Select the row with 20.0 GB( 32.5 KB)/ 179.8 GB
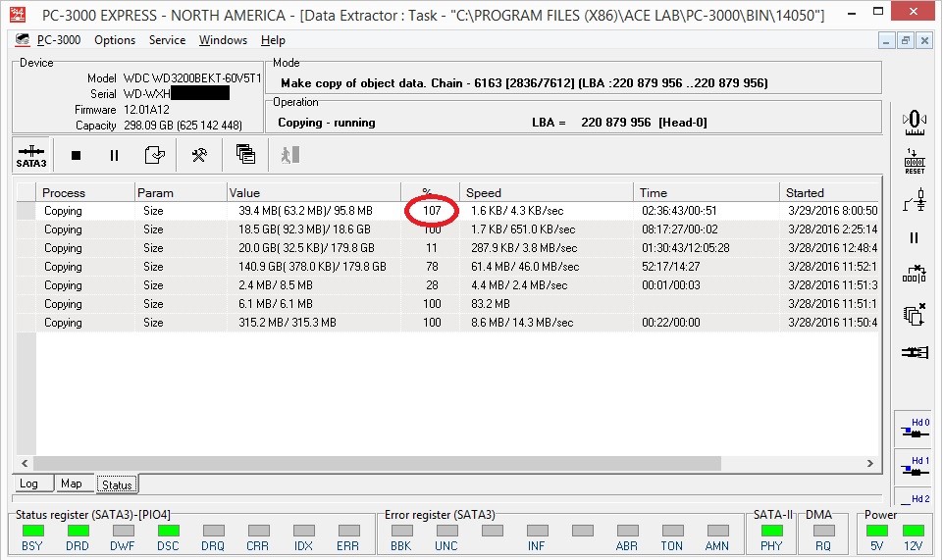The width and height of the screenshot is (943, 560). pyautogui.click(x=447, y=248)
